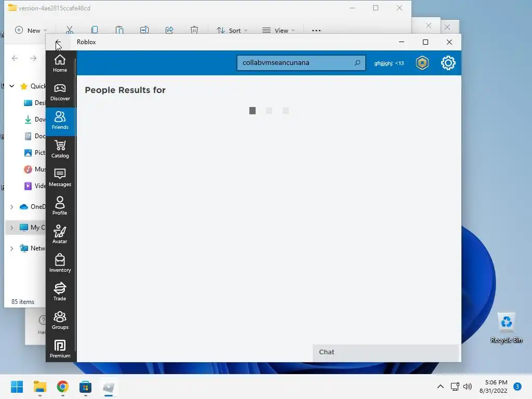Go to Profile in Roblox sidebar
Viewport: 532px width, 399px height.
coord(60,207)
